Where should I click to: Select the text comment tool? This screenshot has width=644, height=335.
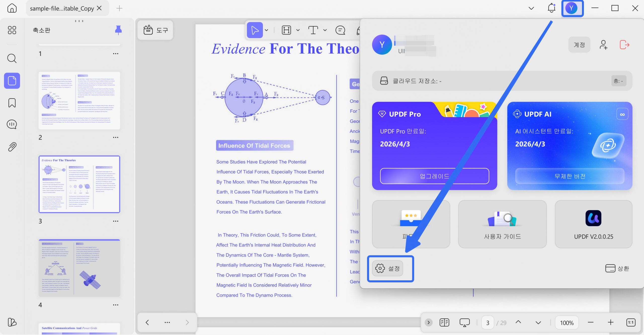(313, 30)
